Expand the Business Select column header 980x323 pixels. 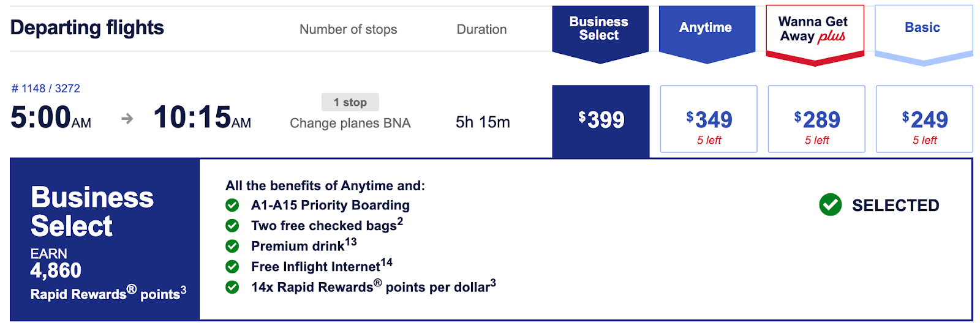pos(600,29)
